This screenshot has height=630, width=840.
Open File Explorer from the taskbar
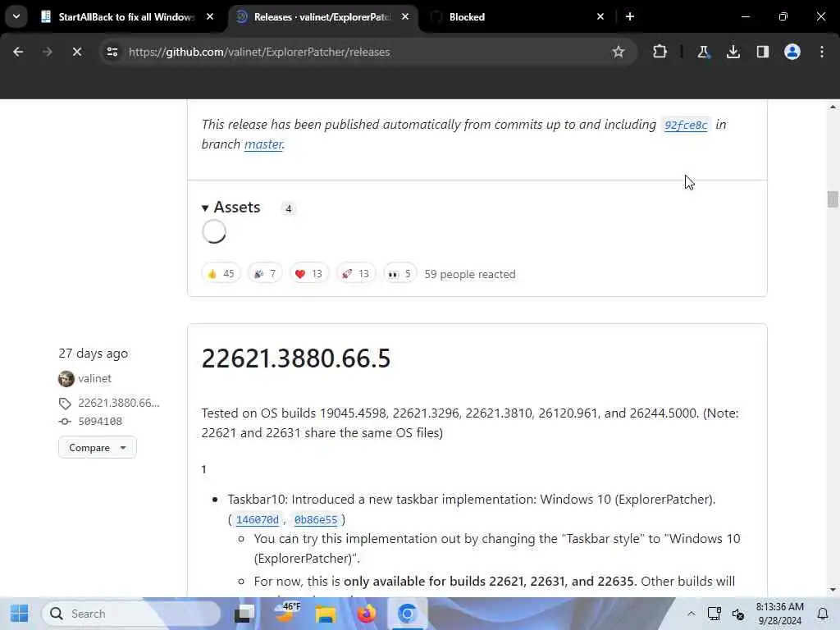[x=326, y=614]
